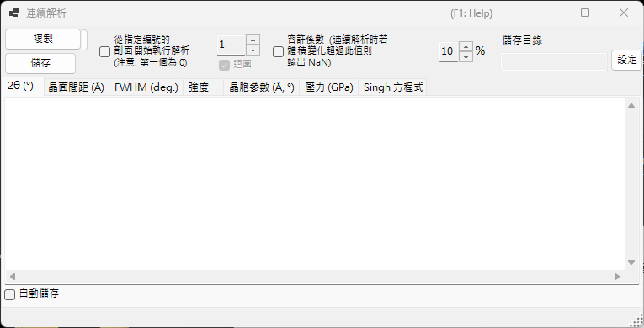
Task: Click the resize grip in bottom-right corner
Action: [637, 320]
